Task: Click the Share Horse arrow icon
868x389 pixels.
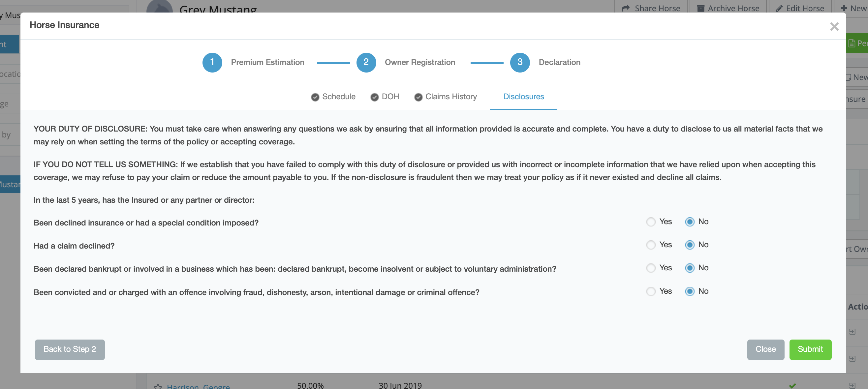Action: pyautogui.click(x=626, y=8)
